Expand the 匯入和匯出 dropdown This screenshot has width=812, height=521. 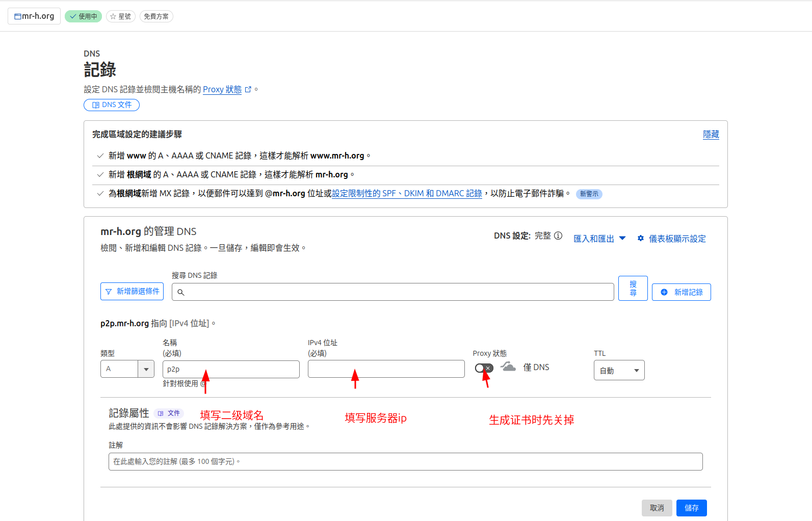(599, 239)
